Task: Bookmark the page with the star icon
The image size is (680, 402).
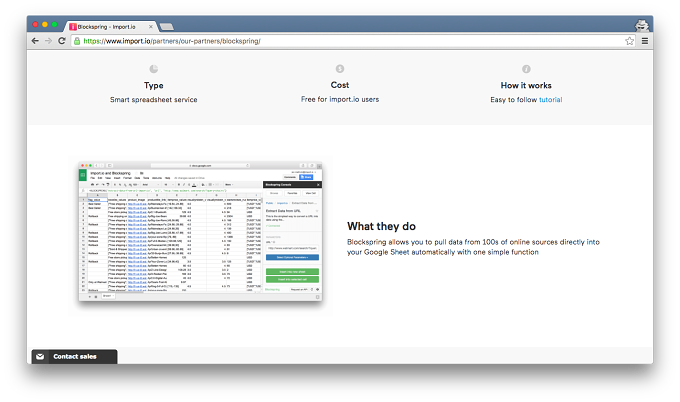Action: [x=629, y=41]
